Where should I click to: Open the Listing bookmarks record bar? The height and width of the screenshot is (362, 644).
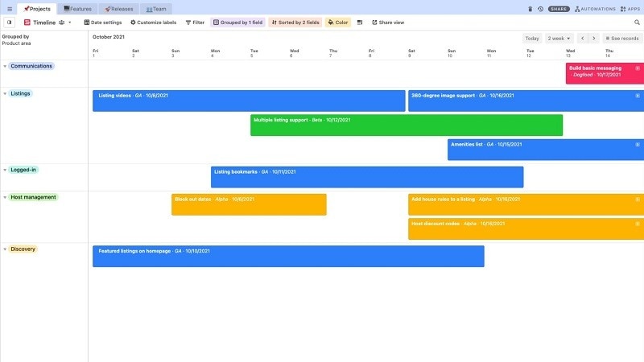click(x=367, y=177)
